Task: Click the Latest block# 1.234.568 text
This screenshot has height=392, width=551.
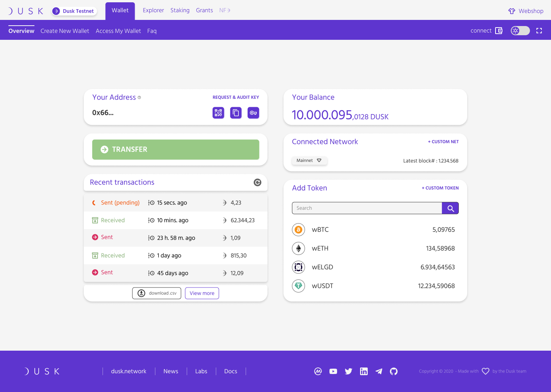Action: click(x=431, y=161)
